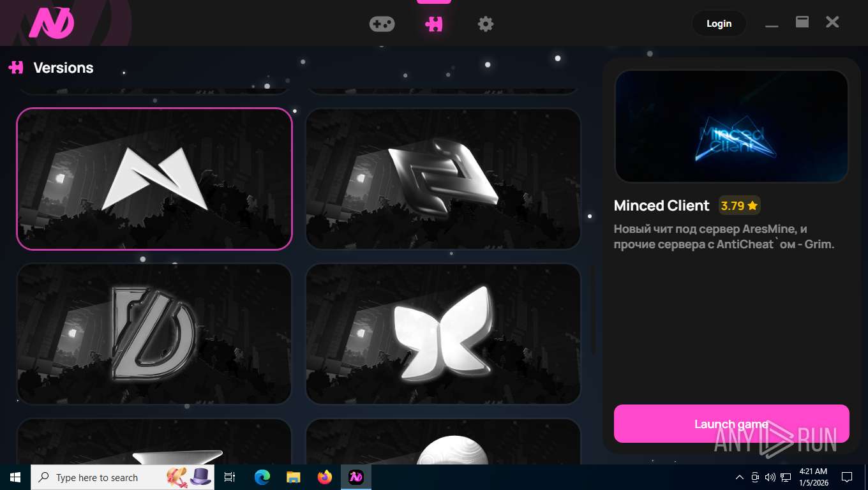
Task: Open the gamepad games tab
Action: 382,24
